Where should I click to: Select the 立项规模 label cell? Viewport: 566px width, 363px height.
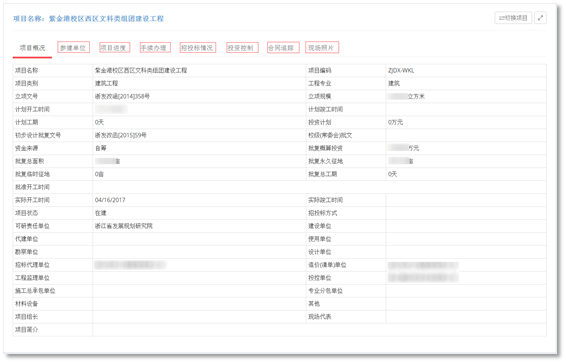click(346, 96)
